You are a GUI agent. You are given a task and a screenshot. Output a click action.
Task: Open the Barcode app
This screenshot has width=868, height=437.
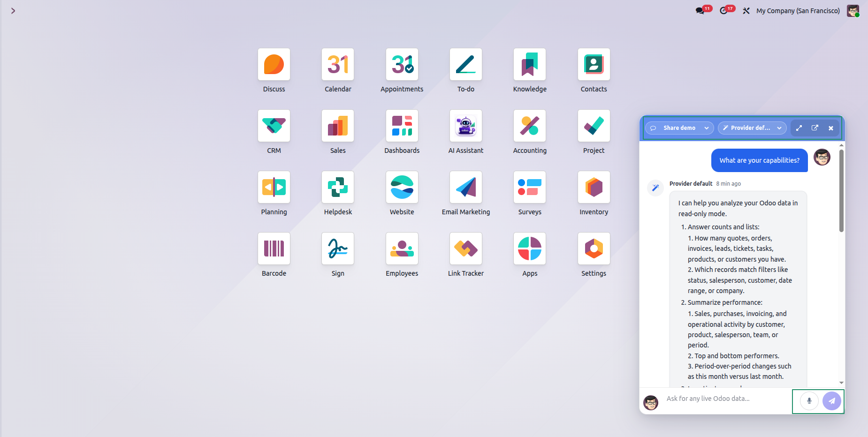[274, 249]
